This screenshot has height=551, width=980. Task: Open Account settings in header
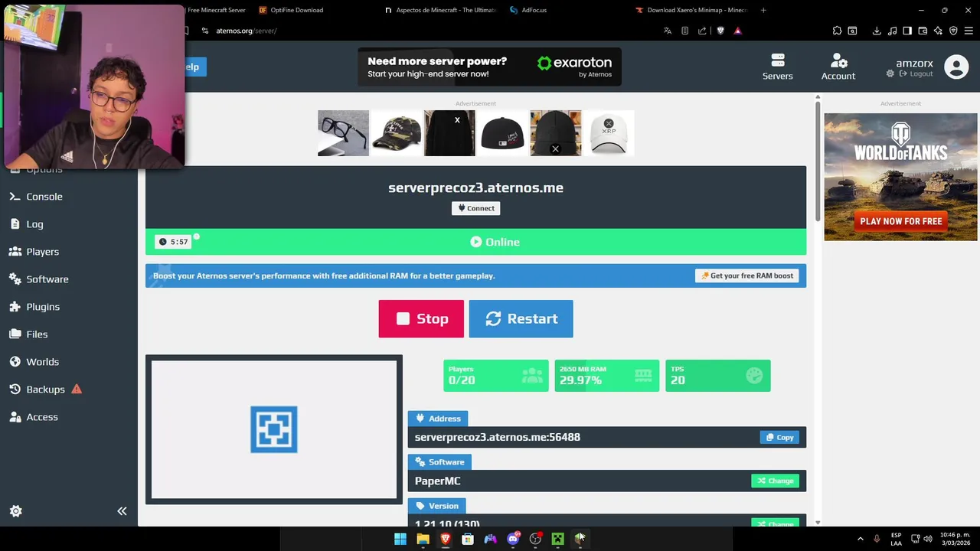pyautogui.click(x=838, y=67)
